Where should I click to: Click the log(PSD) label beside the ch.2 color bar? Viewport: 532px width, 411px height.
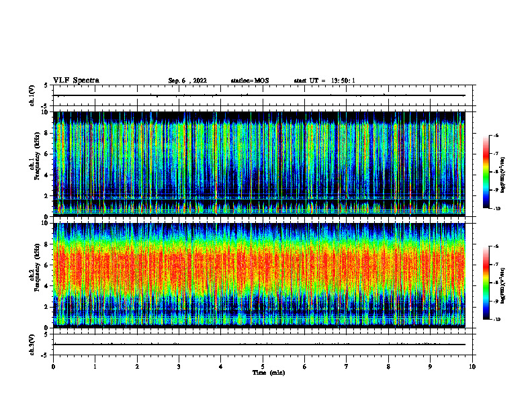pos(504,285)
